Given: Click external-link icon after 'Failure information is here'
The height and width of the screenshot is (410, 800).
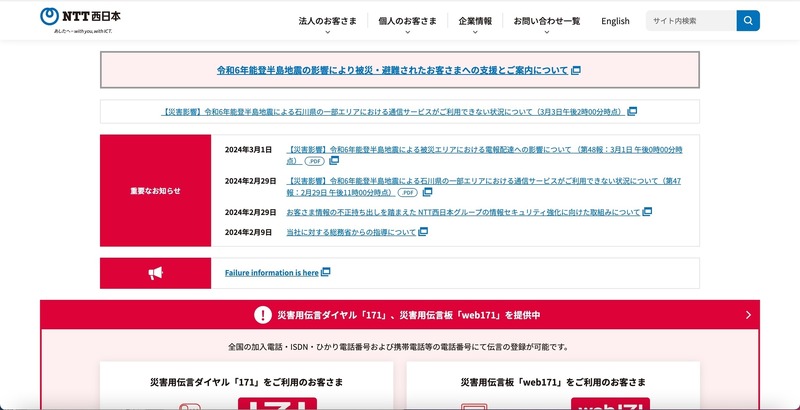Looking at the screenshot, I should pos(326,272).
